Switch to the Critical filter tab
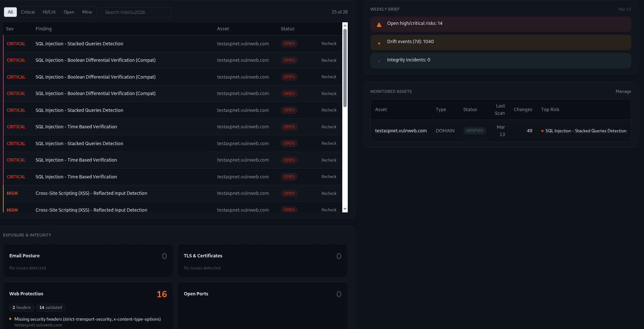Image resolution: width=644 pixels, height=329 pixels. point(28,12)
